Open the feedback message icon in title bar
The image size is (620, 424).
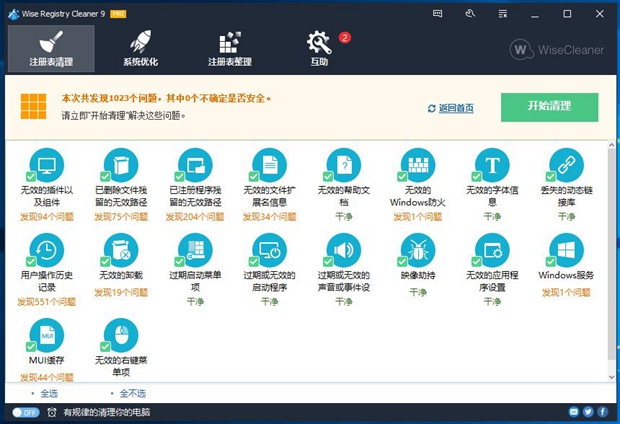pyautogui.click(x=437, y=14)
